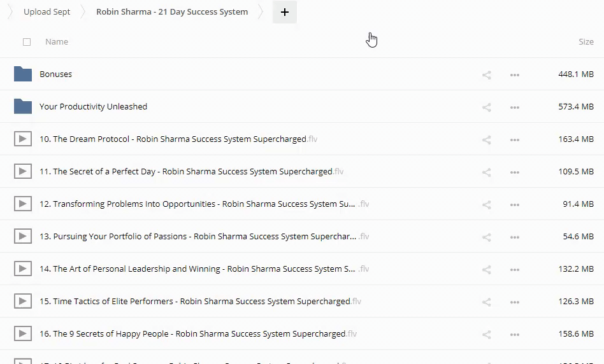Image resolution: width=604 pixels, height=364 pixels.
Task: Click the video icon of 12. Transforming Problems
Action: [x=23, y=204]
